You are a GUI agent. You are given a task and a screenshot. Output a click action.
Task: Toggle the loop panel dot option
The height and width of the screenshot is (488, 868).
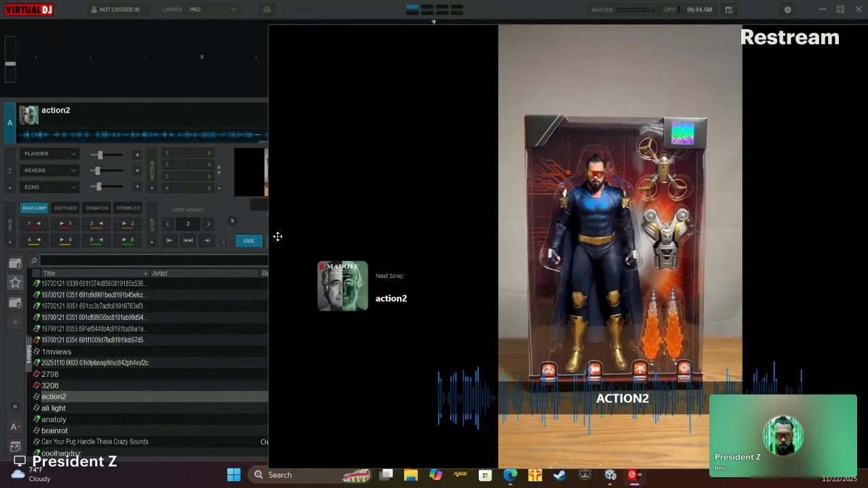click(x=152, y=241)
